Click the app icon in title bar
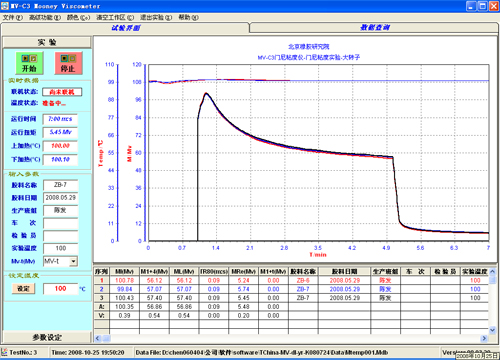500x360 pixels. point(5,6)
